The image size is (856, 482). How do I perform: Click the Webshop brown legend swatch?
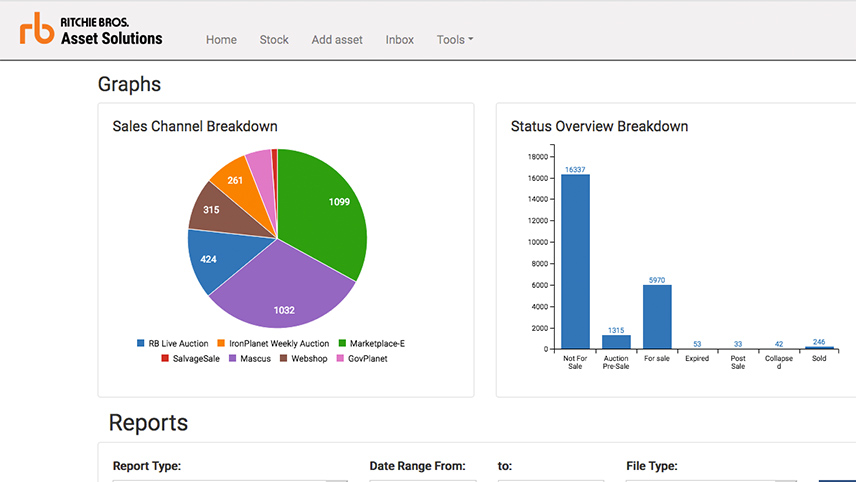point(283,359)
